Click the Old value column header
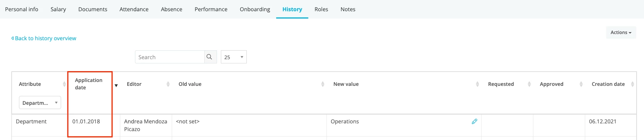Screen dimensions: 644x140 [190, 84]
